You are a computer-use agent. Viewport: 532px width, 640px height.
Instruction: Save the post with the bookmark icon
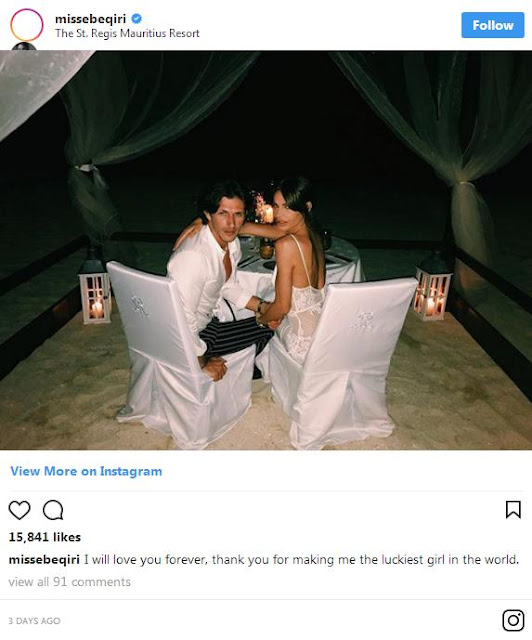pos(513,510)
